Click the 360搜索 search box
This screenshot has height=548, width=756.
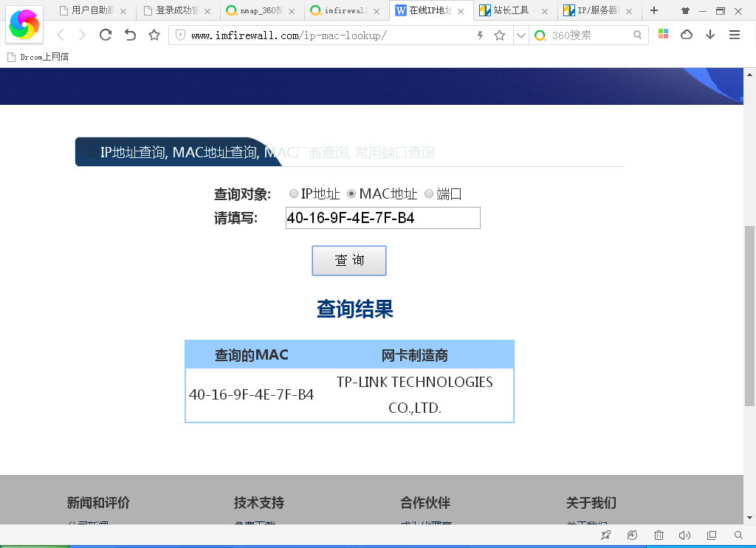(589, 35)
